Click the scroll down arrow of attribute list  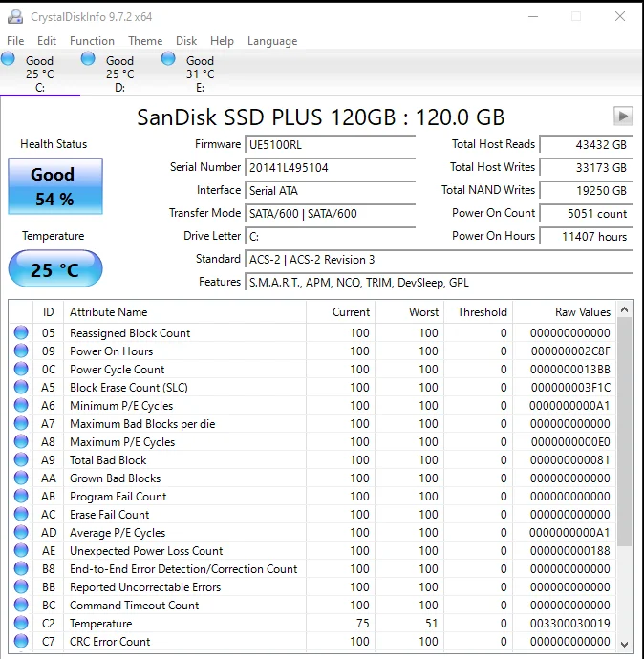pyautogui.click(x=625, y=644)
